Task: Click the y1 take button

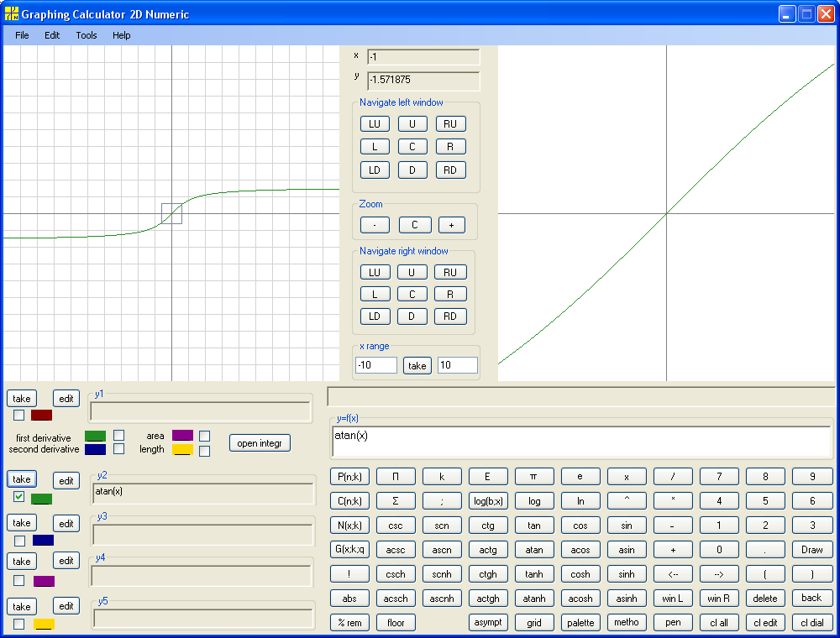Action: click(x=22, y=398)
